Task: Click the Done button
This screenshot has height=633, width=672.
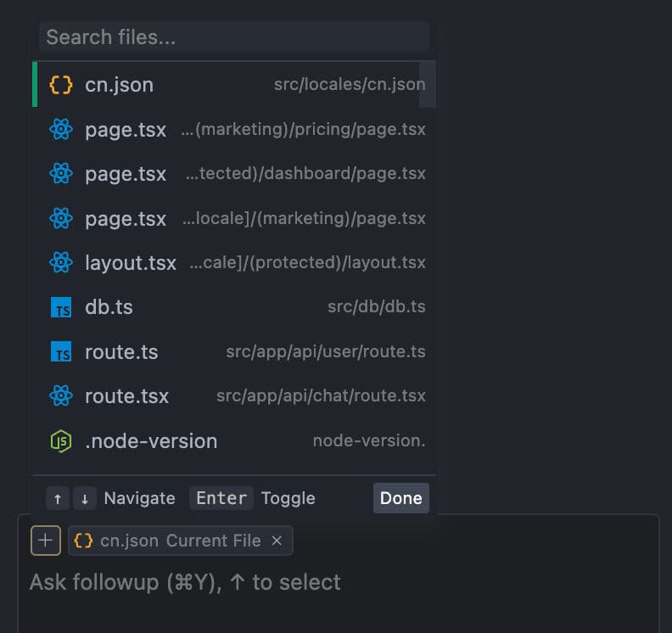Action: [400, 498]
